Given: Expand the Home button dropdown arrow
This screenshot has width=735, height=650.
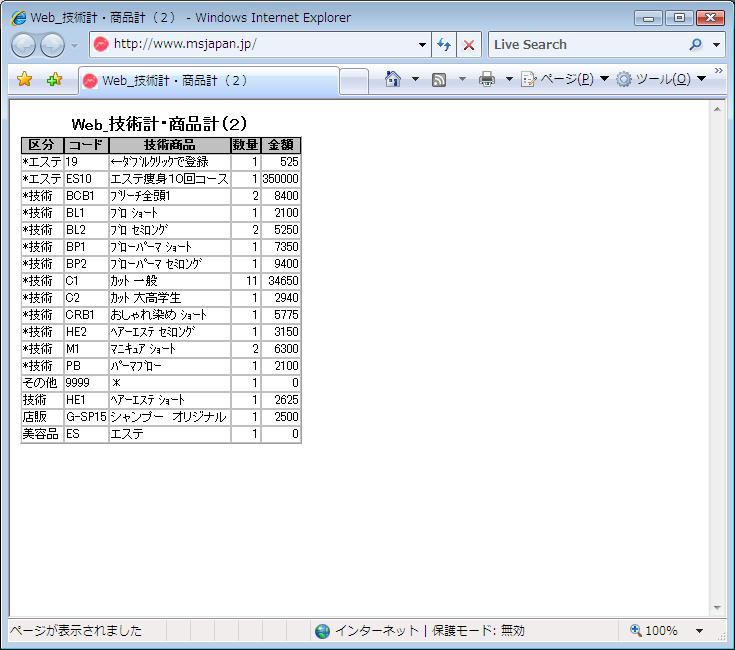Looking at the screenshot, I should tap(415, 79).
